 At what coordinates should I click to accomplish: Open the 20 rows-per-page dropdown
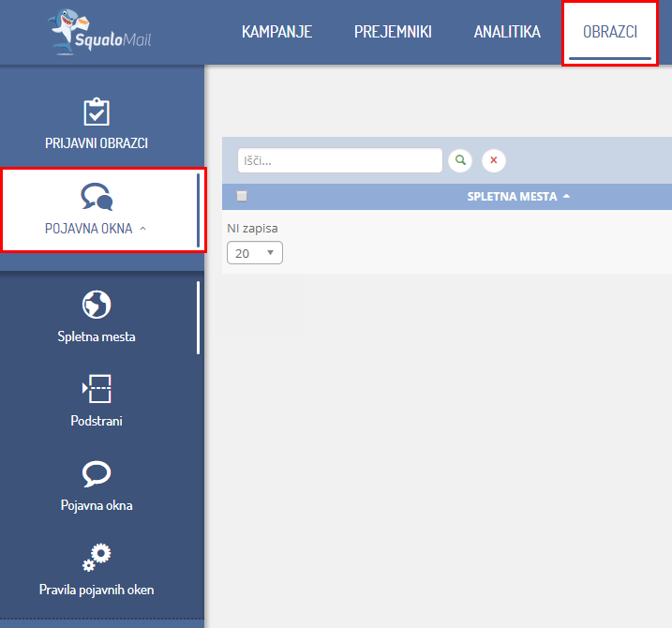coord(254,253)
